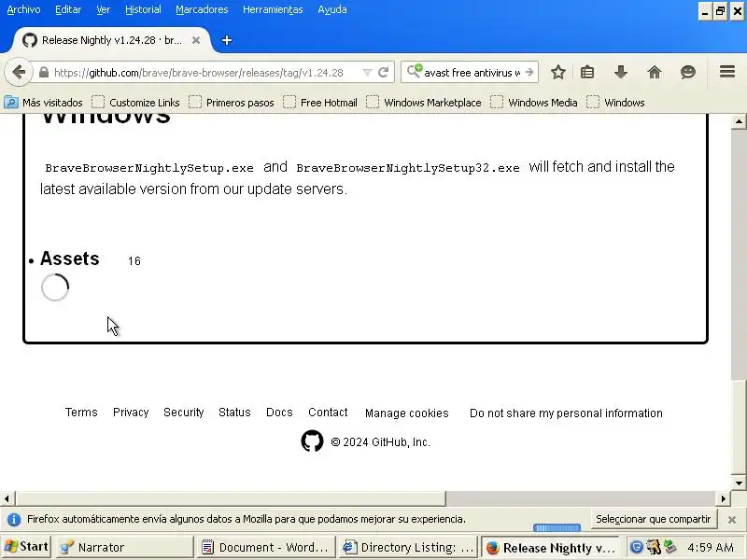Close the Release Nightly tab

[x=196, y=40]
